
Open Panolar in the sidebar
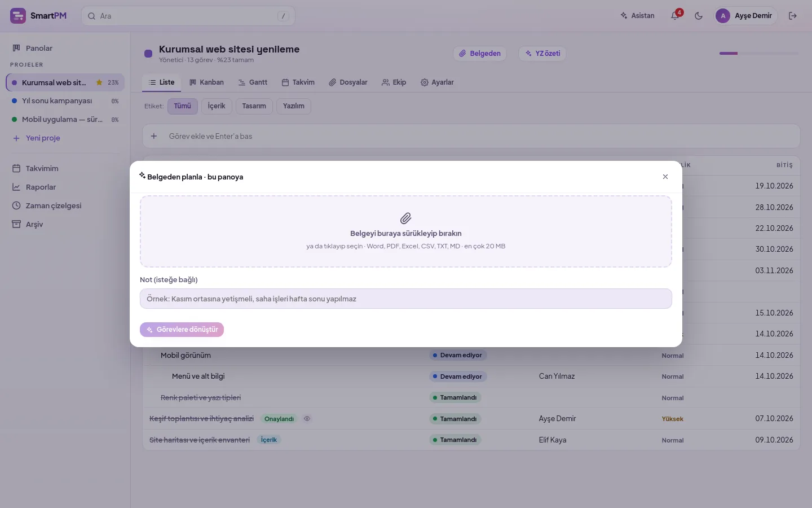pyautogui.click(x=65, y=48)
